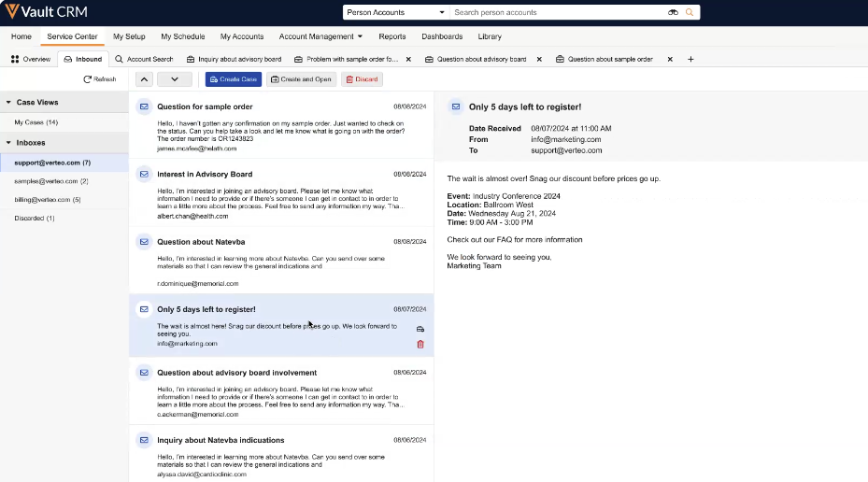The height and width of the screenshot is (482, 868).
Task: Collapse the Case Views section
Action: (x=8, y=102)
